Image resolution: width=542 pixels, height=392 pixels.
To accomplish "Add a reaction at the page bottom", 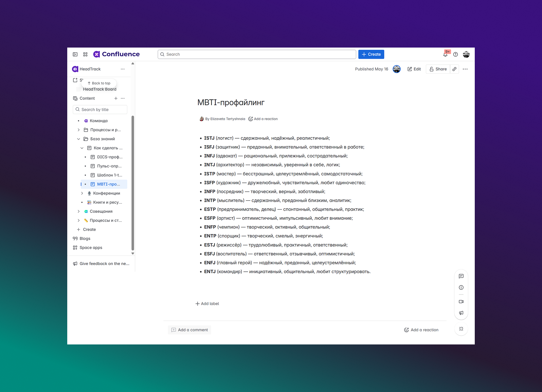I will click(x=421, y=330).
